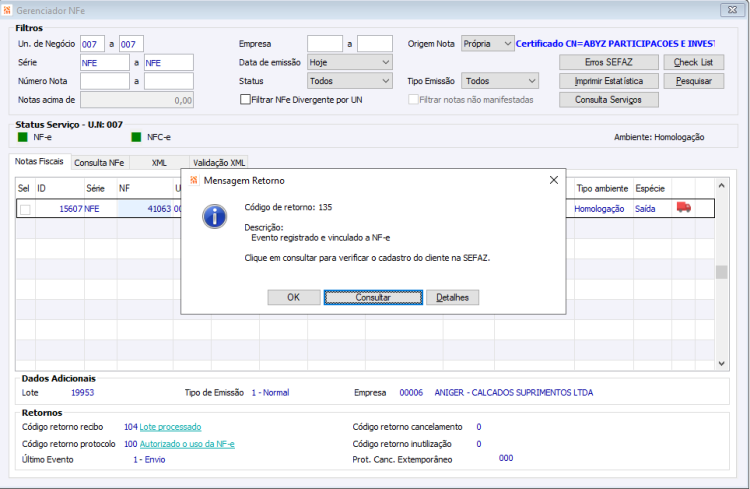Click the red truck icon in the row
The image size is (750, 489).
click(x=684, y=207)
